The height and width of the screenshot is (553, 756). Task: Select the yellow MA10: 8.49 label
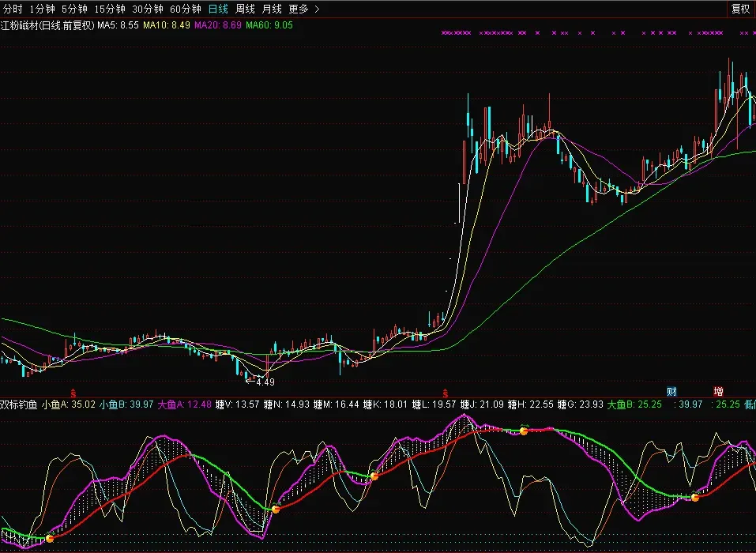167,25
